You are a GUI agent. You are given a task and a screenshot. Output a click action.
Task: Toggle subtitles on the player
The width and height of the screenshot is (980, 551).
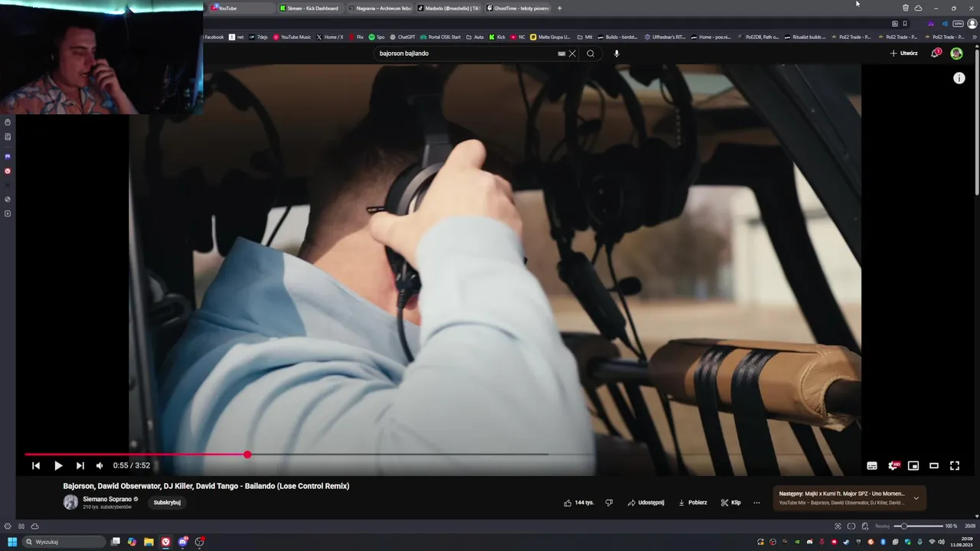pos(872,465)
